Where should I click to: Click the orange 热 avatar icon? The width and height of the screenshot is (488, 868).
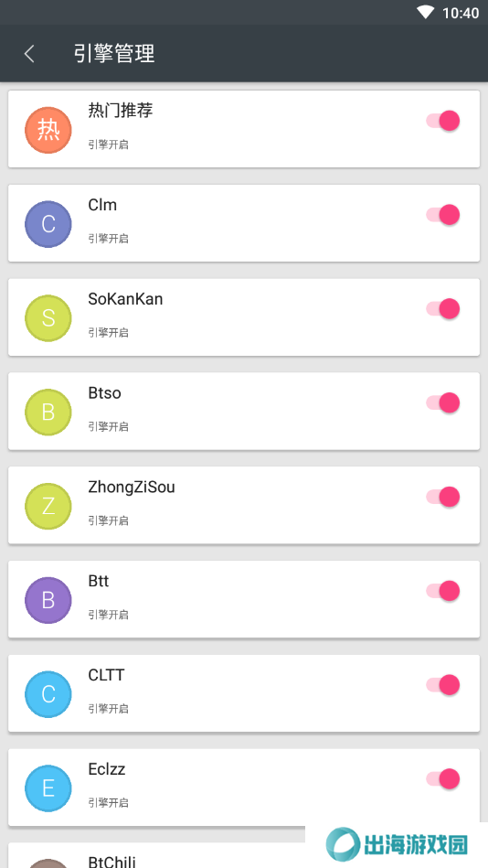[48, 130]
